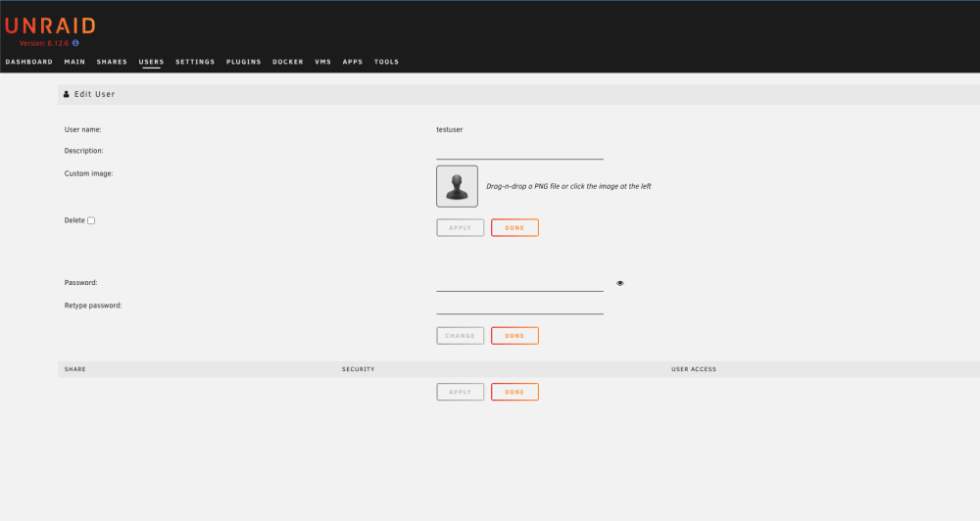
Task: Click the Unraid logo
Action: (x=50, y=25)
